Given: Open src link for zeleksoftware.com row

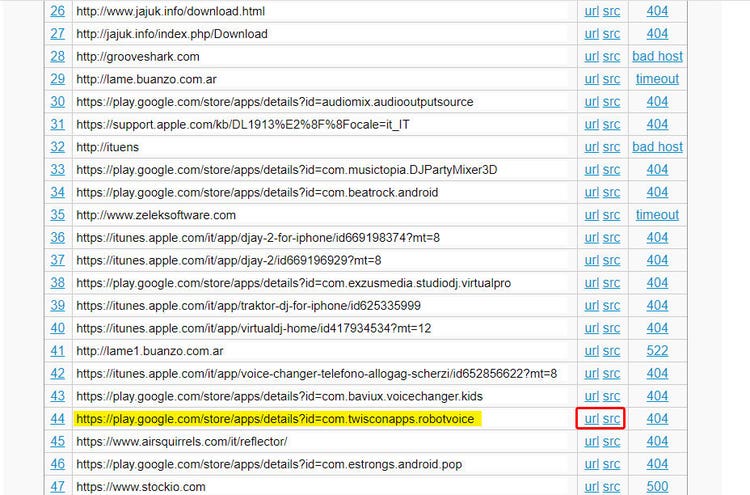Looking at the screenshot, I should (611, 215).
